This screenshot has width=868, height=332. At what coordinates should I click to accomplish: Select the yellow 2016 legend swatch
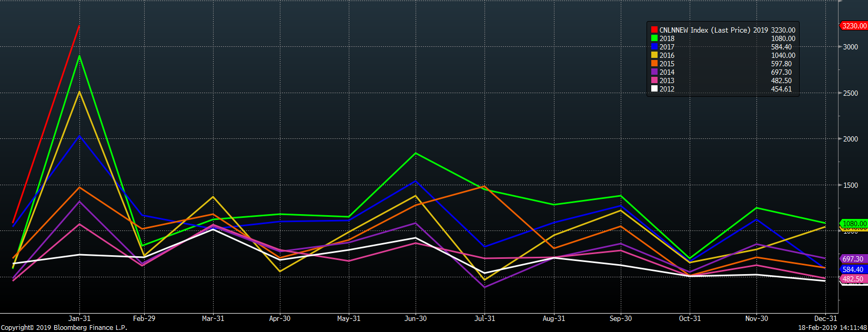(x=654, y=55)
